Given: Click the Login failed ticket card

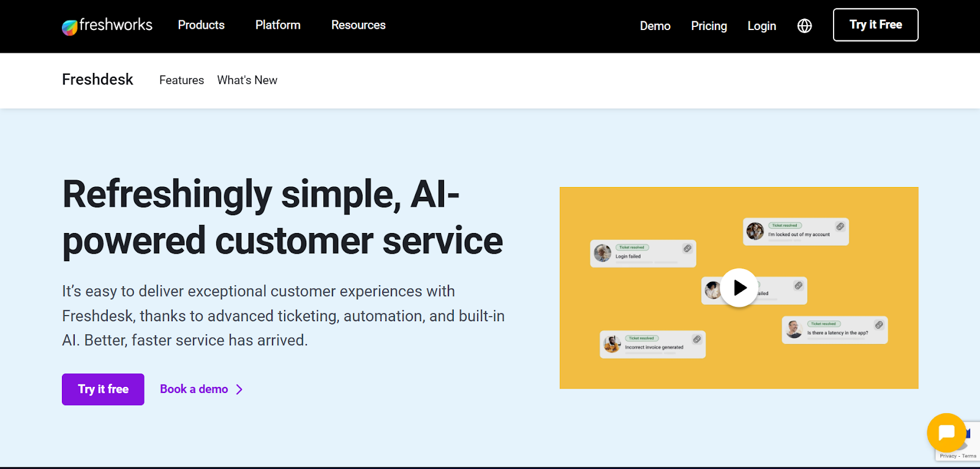Looking at the screenshot, I should [643, 253].
